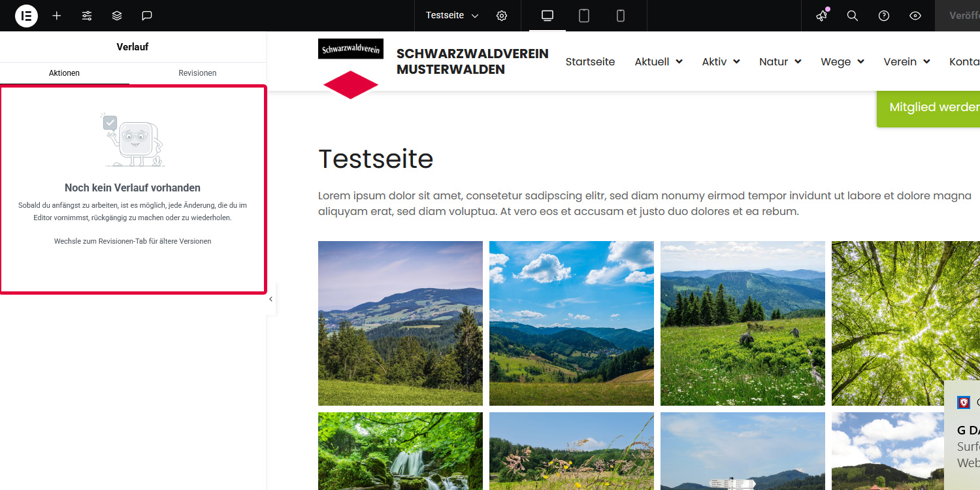
Task: Open the blue sky valley gallery photo
Action: pyautogui.click(x=572, y=323)
